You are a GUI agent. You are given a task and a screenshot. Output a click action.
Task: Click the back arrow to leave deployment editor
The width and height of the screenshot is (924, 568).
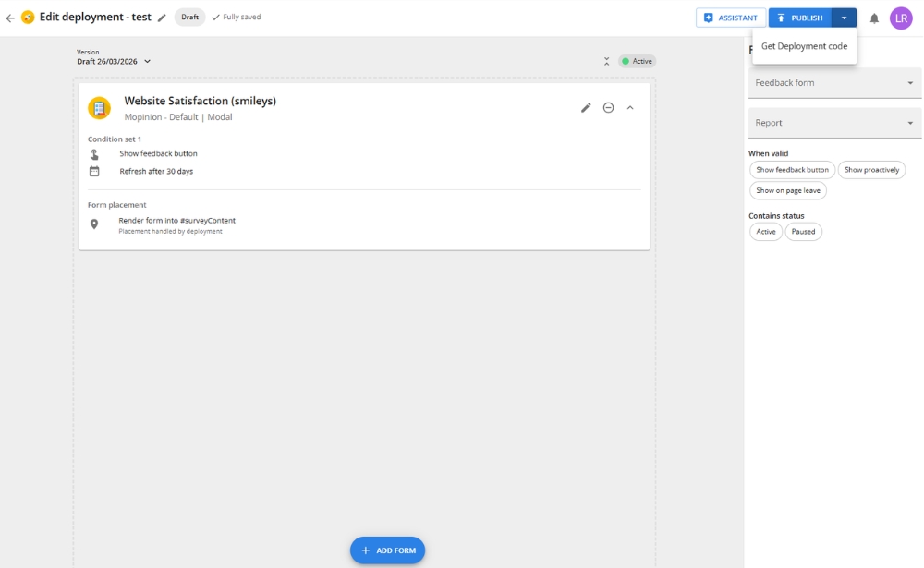pyautogui.click(x=11, y=16)
